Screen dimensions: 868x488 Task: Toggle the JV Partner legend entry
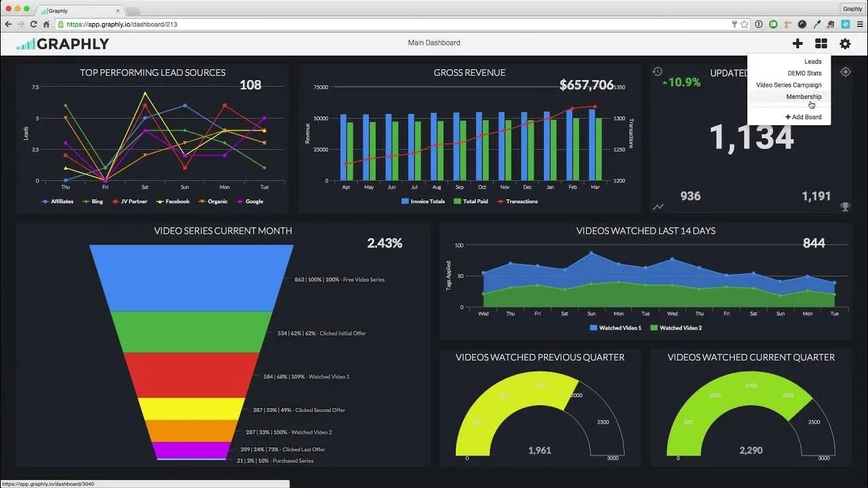130,201
